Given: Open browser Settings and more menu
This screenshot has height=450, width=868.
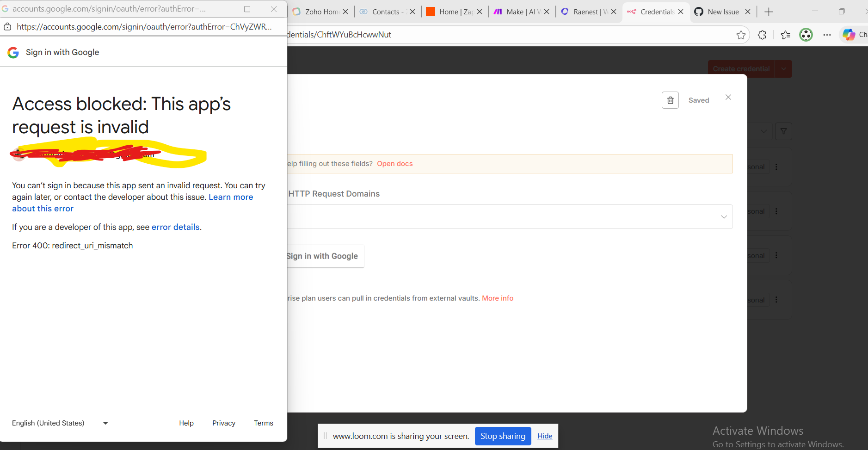Looking at the screenshot, I should click(x=827, y=35).
